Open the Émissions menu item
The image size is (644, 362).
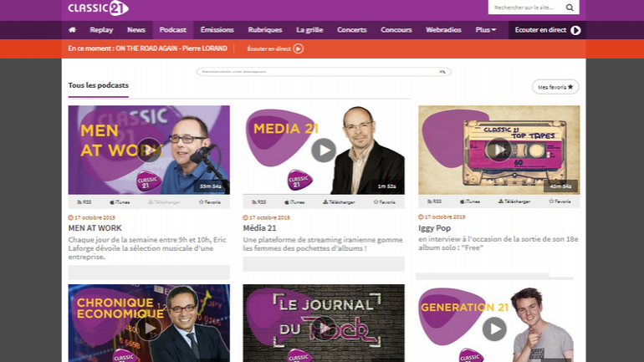pos(217,30)
